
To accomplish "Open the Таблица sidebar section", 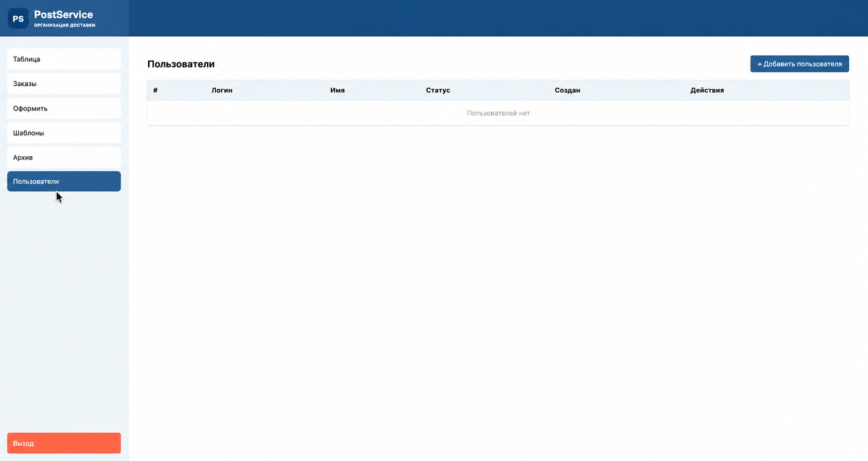I will (64, 59).
